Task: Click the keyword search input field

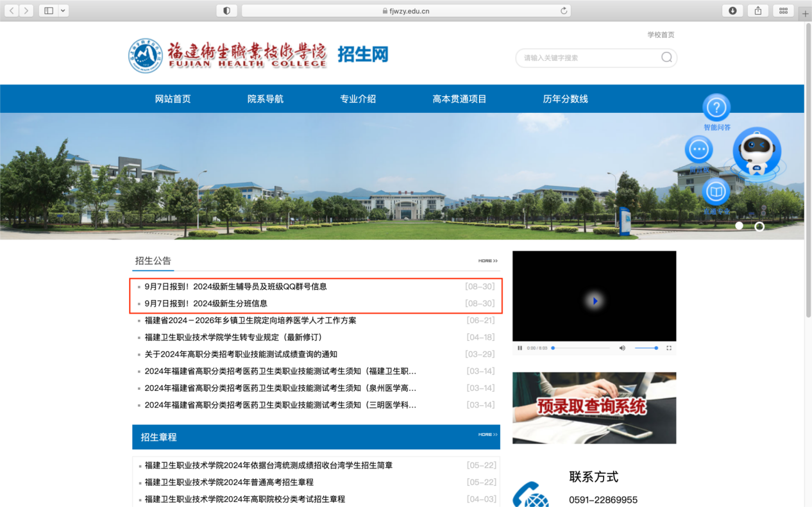Action: tap(587, 58)
